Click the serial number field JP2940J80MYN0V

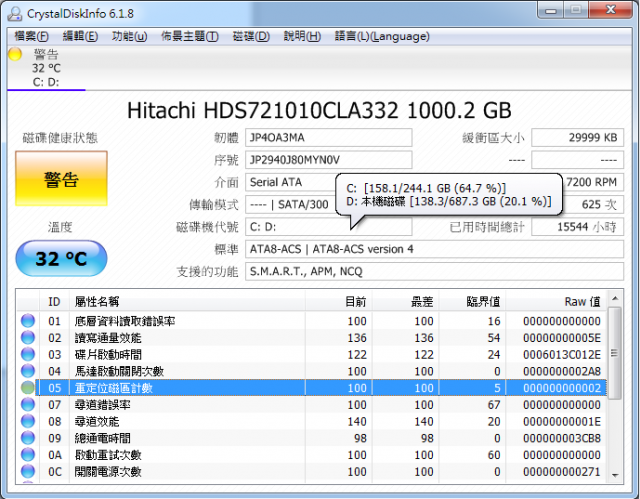tap(329, 160)
